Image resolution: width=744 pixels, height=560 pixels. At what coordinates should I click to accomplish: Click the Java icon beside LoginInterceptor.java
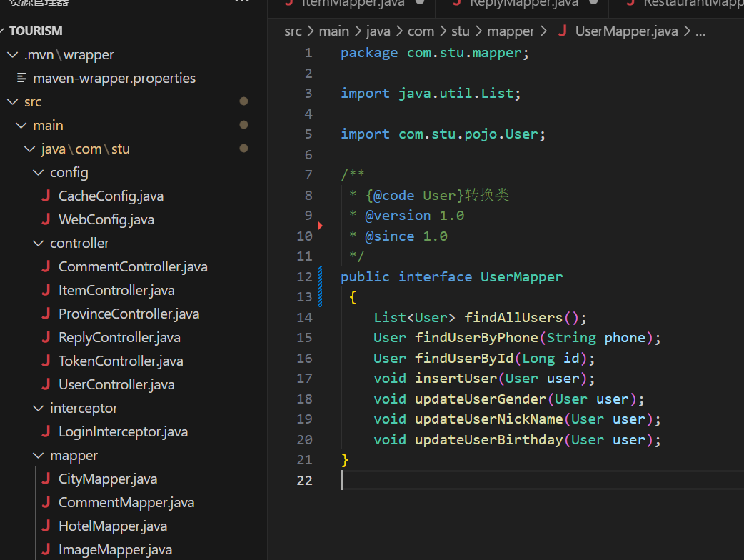click(46, 432)
